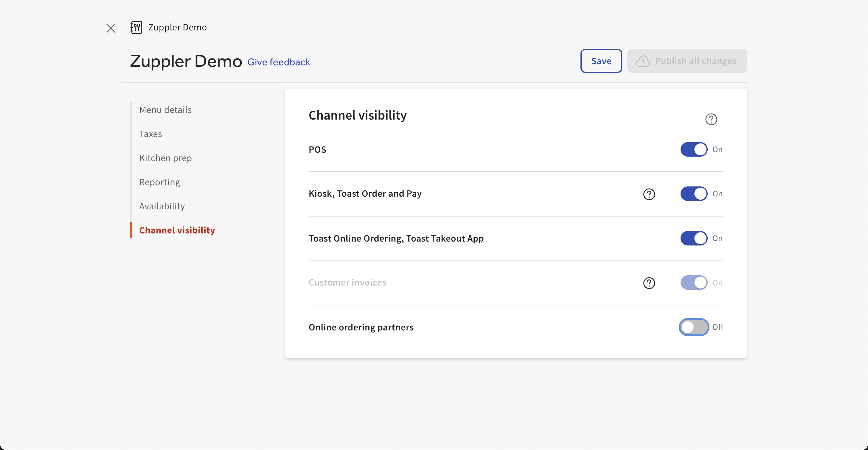Click Give feedback link

(278, 62)
